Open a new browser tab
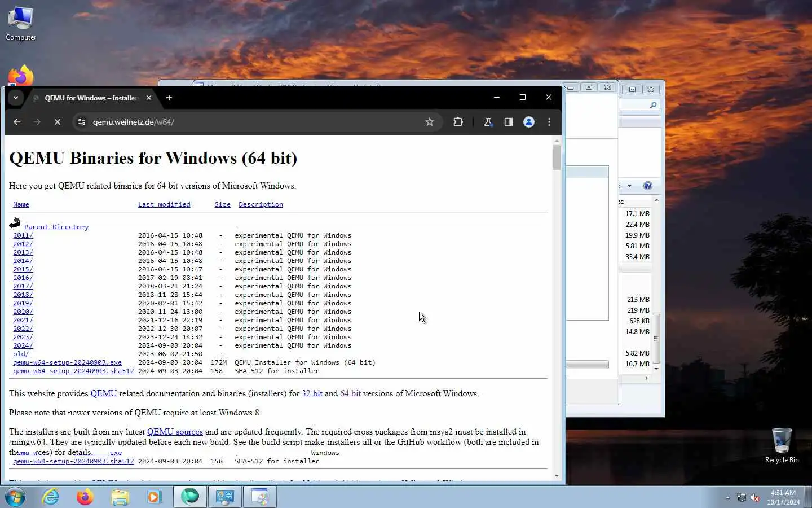812x508 pixels. point(169,98)
